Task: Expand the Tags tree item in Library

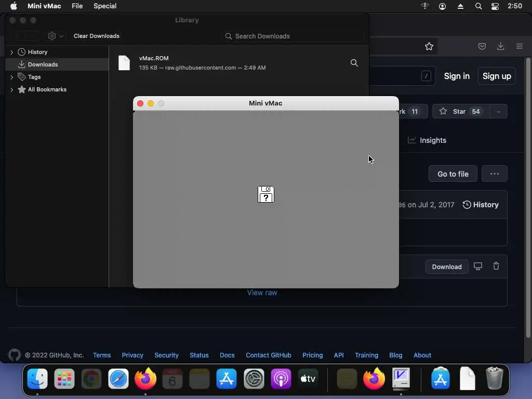Action: coord(12,77)
